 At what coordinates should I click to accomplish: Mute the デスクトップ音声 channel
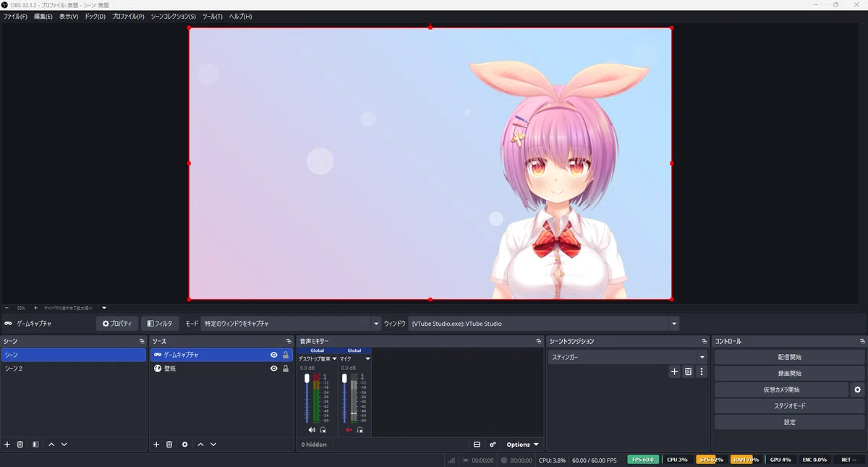pos(312,430)
